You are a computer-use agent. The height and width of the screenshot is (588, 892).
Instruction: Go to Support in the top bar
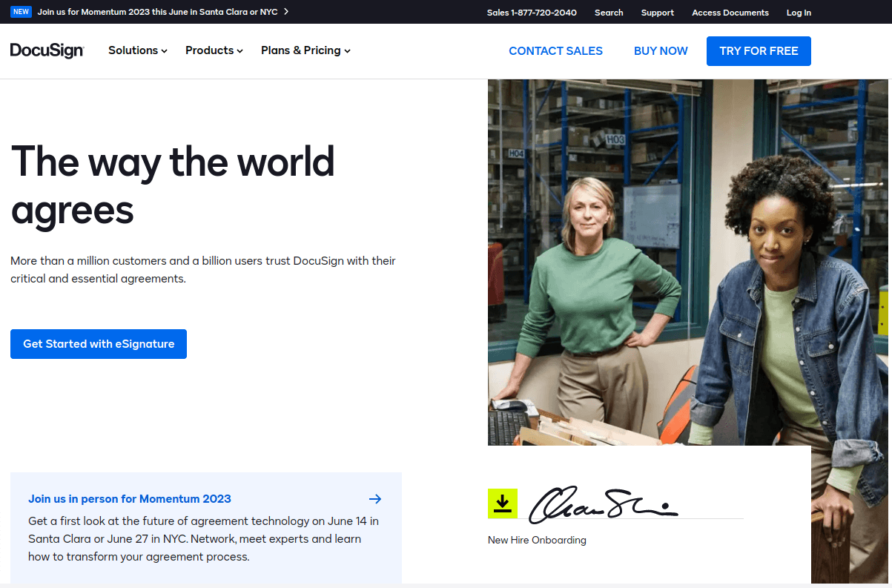point(658,13)
